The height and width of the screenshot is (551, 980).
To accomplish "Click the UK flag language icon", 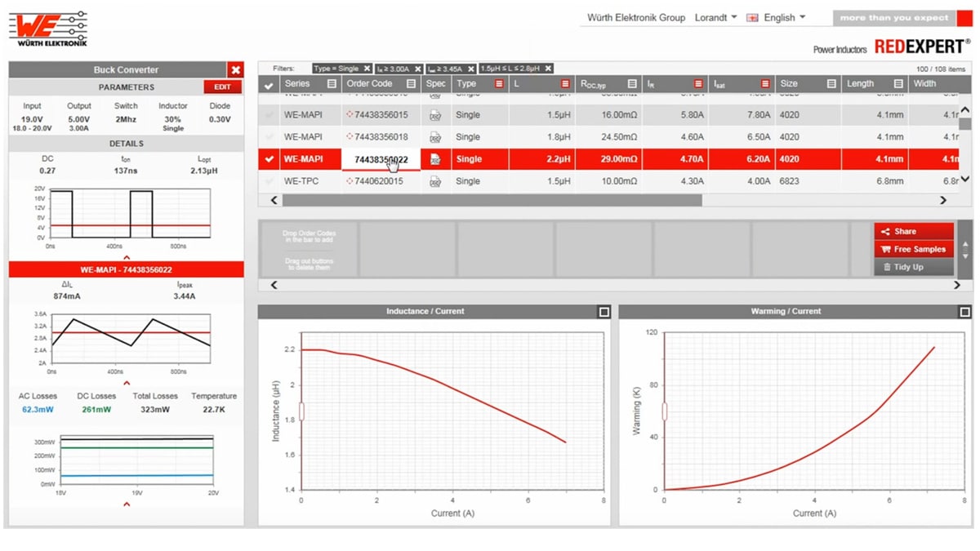I will (752, 17).
